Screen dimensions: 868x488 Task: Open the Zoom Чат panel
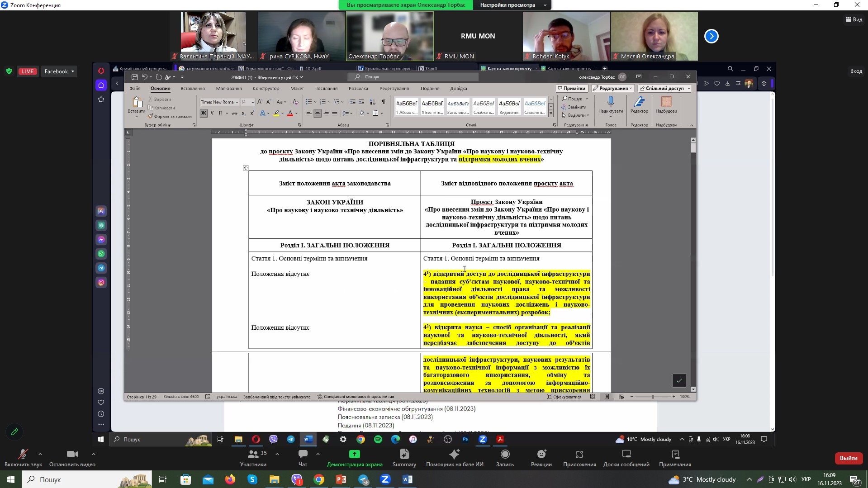[x=303, y=457]
